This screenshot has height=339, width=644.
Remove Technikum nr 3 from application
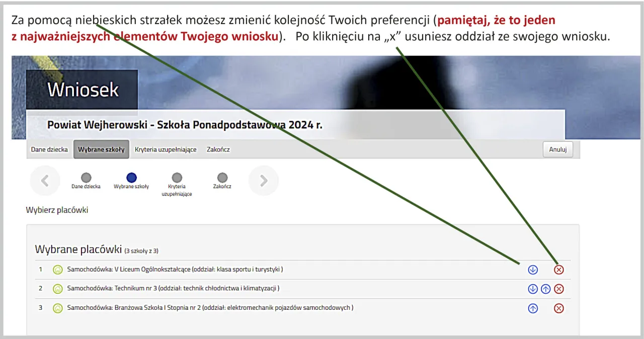(559, 289)
